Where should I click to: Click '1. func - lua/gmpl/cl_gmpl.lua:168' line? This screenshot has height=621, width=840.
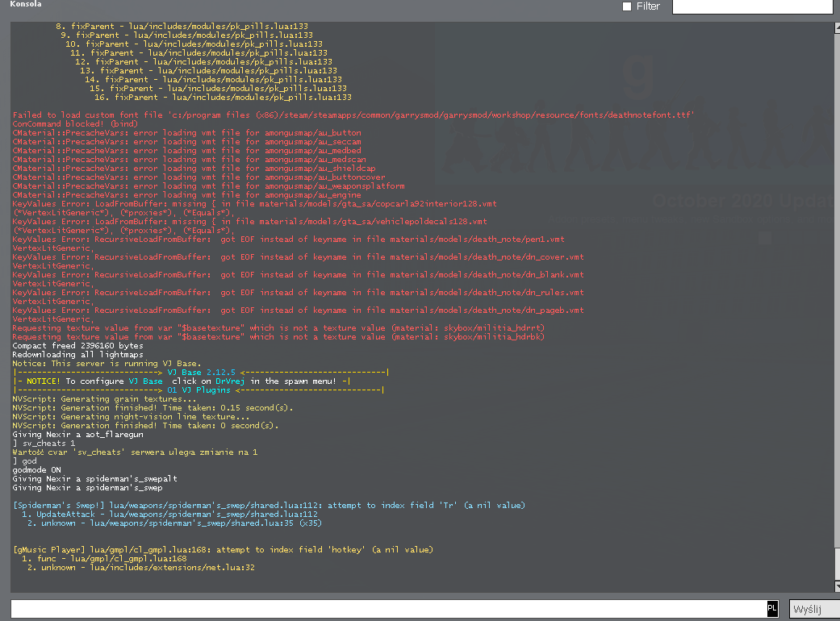point(104,558)
